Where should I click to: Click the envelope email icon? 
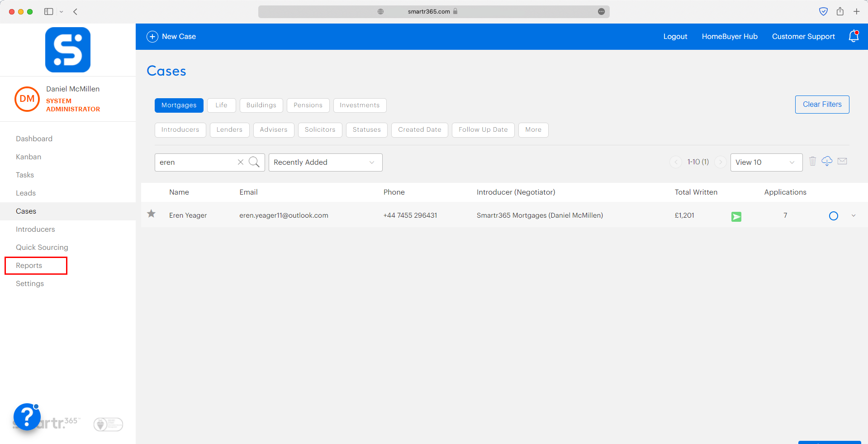(842, 161)
